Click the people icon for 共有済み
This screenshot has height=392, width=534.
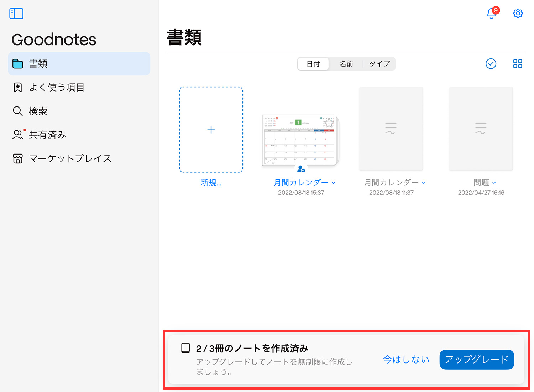coord(18,135)
